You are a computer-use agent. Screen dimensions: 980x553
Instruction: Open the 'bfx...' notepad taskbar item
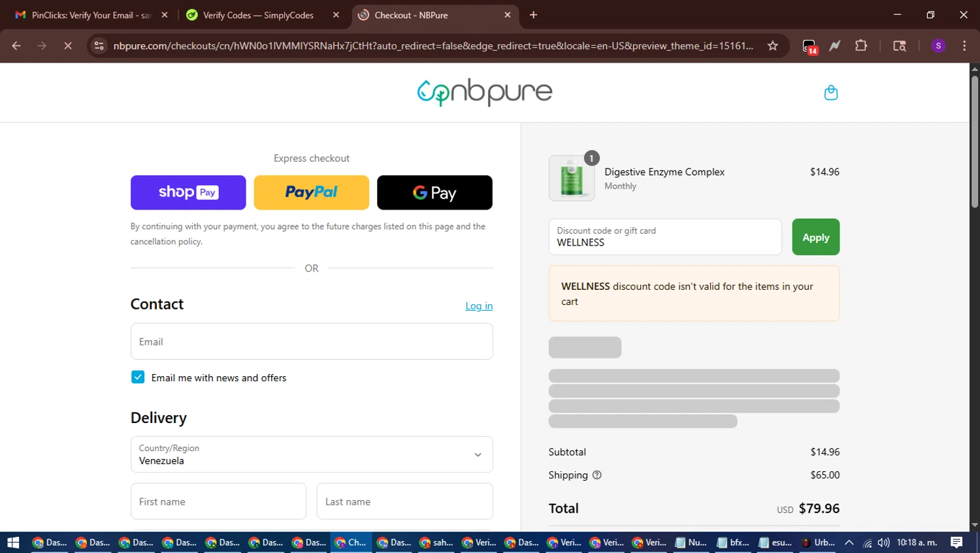(733, 543)
